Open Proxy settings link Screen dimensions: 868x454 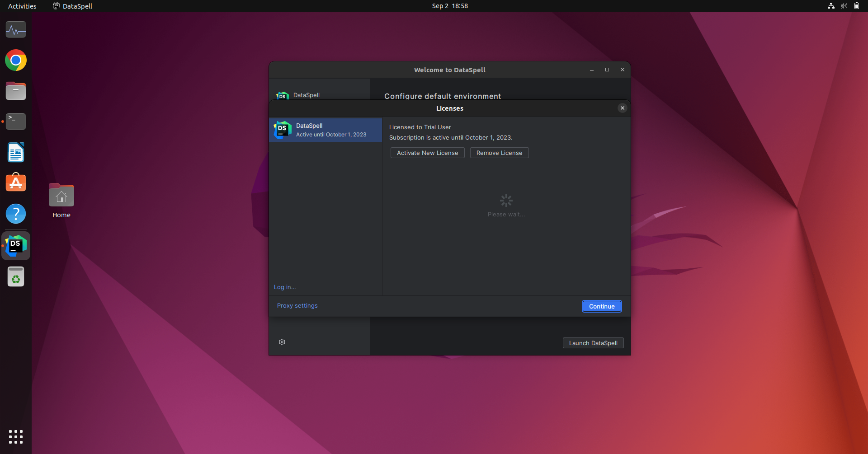[x=297, y=306]
